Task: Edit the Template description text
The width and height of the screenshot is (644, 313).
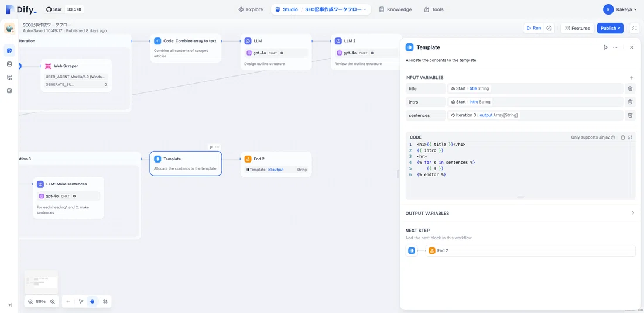Action: pos(441,60)
